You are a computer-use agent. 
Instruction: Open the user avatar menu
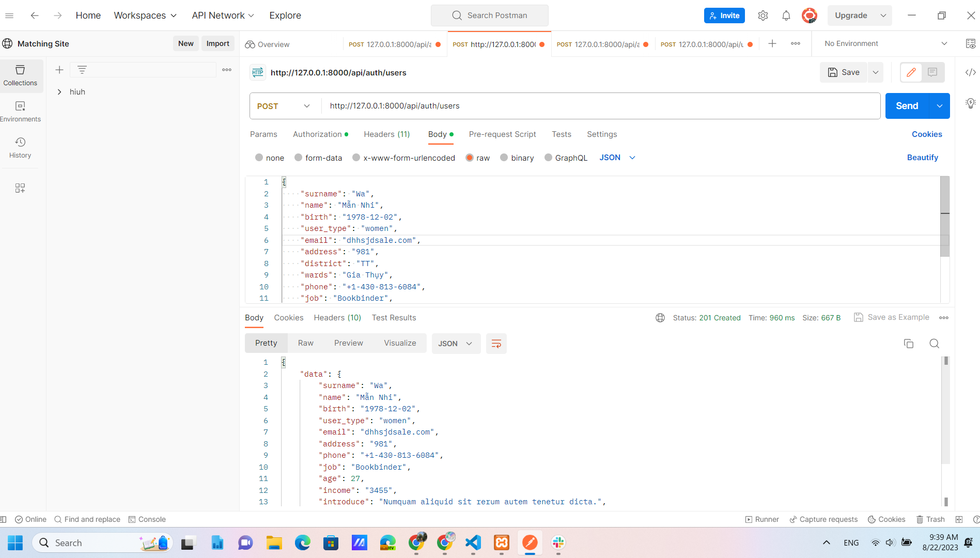810,16
